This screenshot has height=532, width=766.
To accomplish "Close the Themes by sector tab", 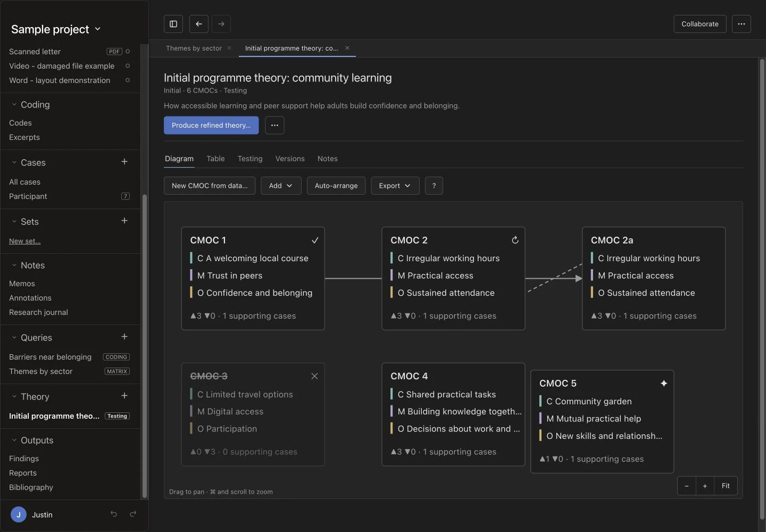I will pos(229,48).
